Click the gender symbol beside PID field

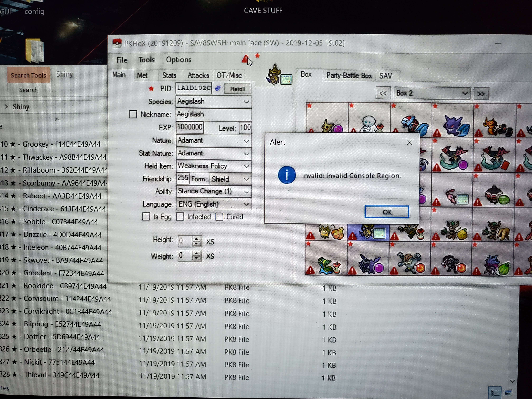(x=218, y=88)
